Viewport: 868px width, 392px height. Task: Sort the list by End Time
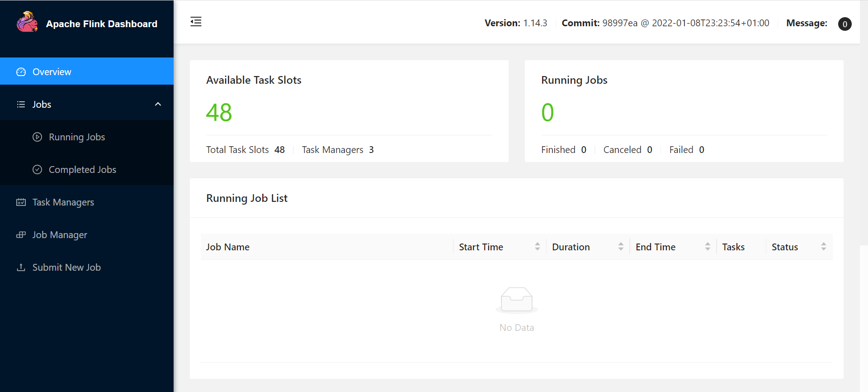673,247
